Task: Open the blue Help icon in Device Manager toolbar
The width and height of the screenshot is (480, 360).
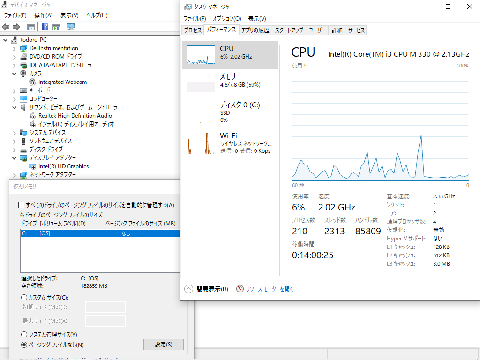Action: click(x=45, y=27)
